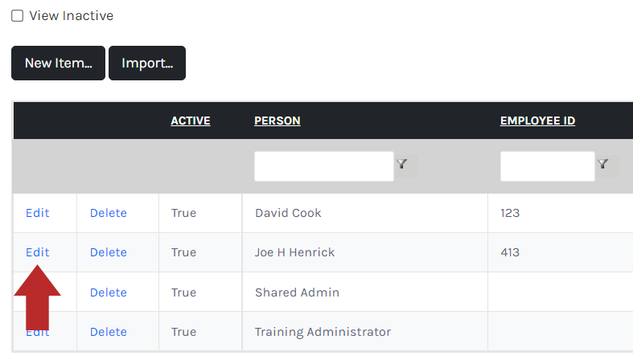This screenshot has height=364, width=633.
Task: Focus the Employee ID filter text field
Action: 548,166
